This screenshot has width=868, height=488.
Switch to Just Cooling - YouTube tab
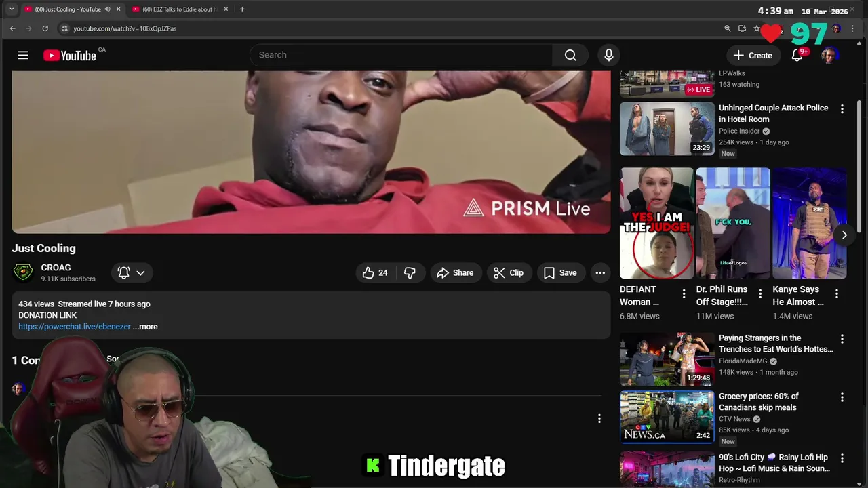click(68, 9)
